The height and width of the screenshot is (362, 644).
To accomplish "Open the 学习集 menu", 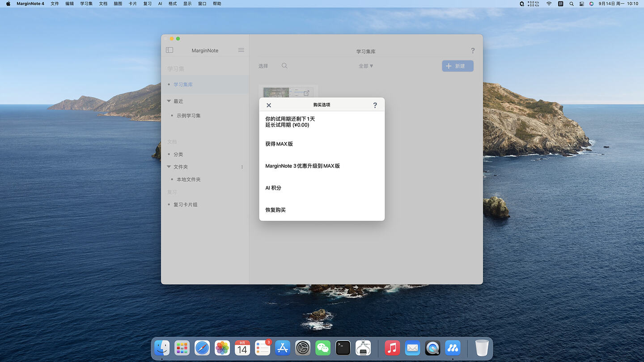I will (x=86, y=4).
